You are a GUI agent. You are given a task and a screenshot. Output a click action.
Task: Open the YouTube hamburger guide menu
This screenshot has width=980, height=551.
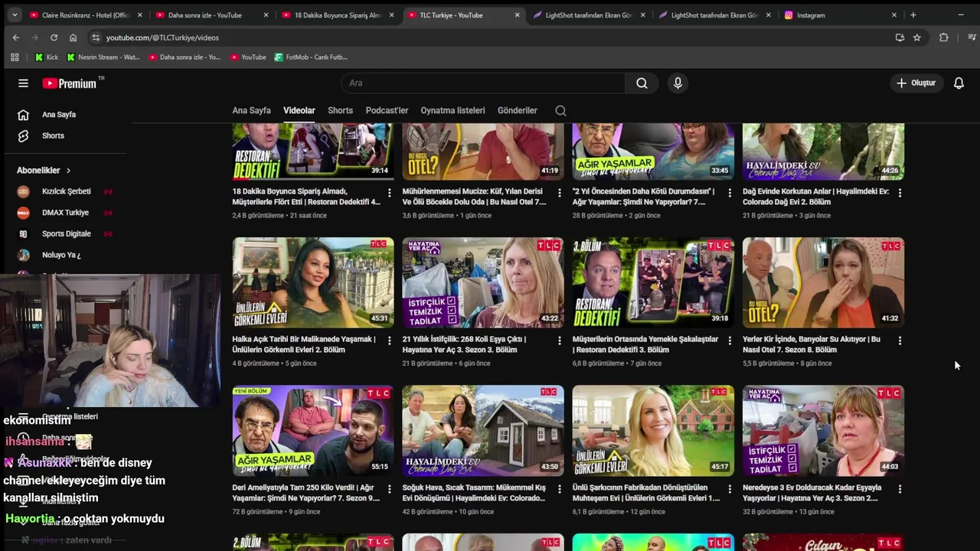(x=23, y=83)
